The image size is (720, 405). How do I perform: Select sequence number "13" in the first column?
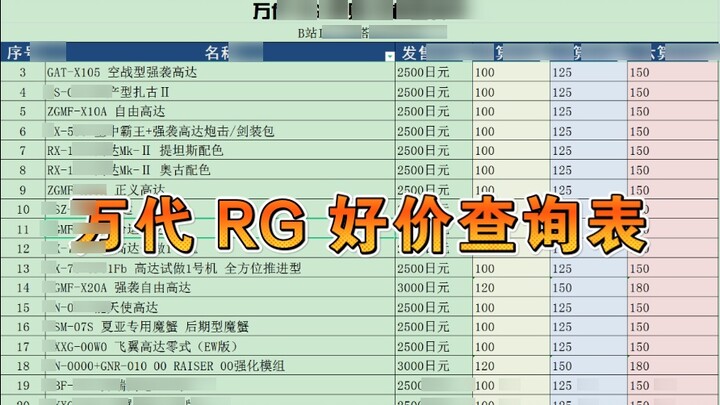[x=23, y=268]
